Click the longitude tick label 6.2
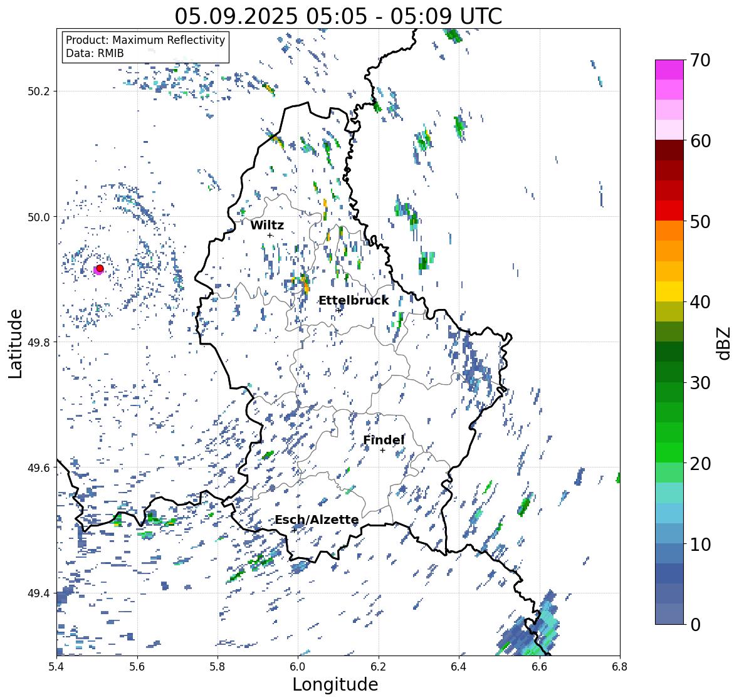739x700 pixels. coord(379,666)
